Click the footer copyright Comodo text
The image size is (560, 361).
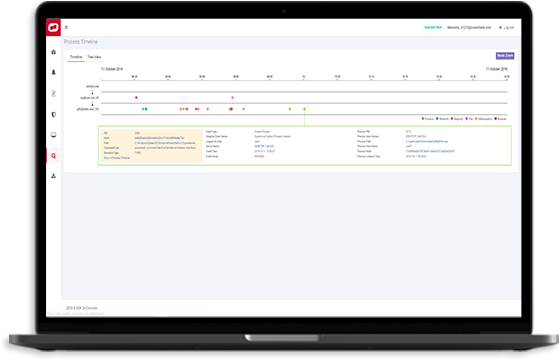point(81,308)
